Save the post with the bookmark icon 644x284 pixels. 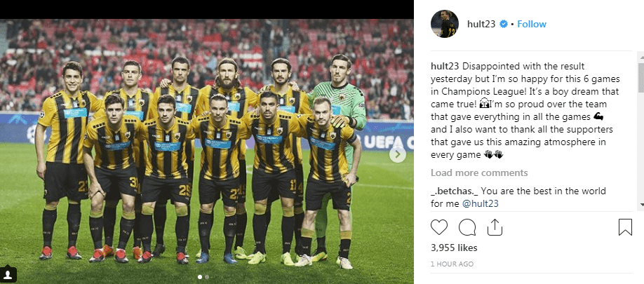[625, 227]
